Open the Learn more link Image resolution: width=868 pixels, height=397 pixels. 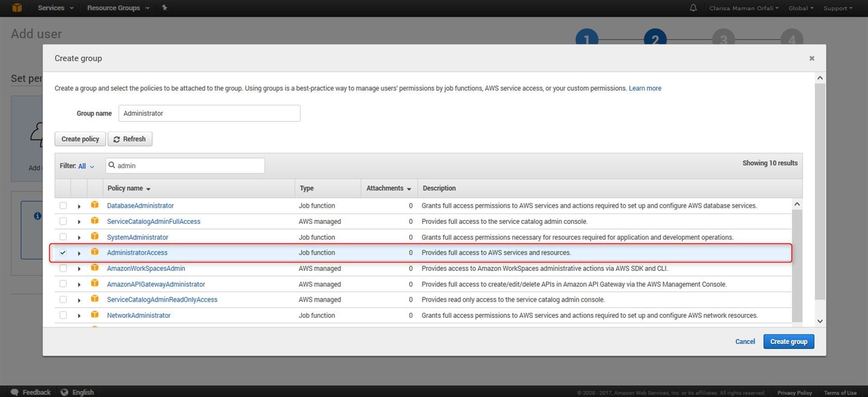[645, 88]
